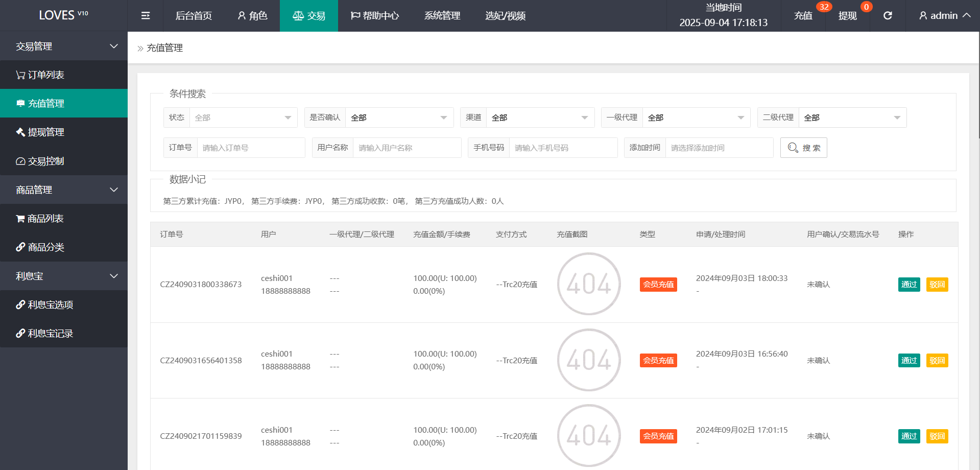Screen dimensions: 980x470
Task: Switch to the 帮助中心 top tab
Action: point(375,16)
